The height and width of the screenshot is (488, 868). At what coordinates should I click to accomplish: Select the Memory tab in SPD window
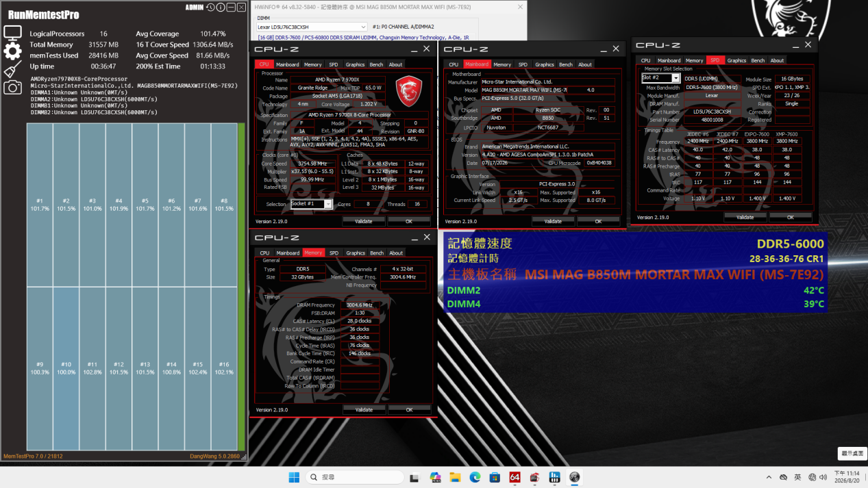tap(694, 60)
